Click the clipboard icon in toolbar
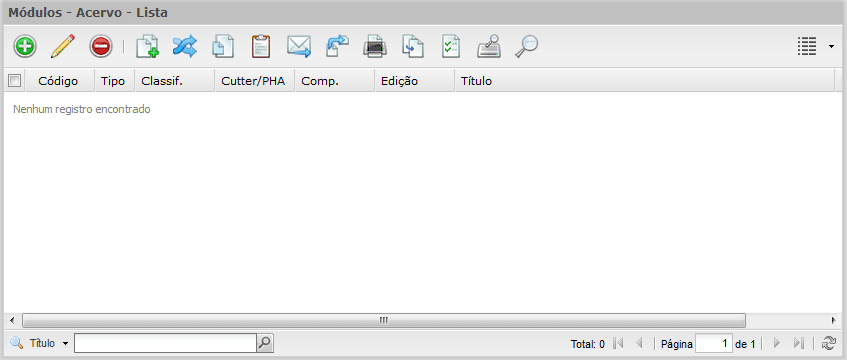The image size is (847, 360). (261, 46)
